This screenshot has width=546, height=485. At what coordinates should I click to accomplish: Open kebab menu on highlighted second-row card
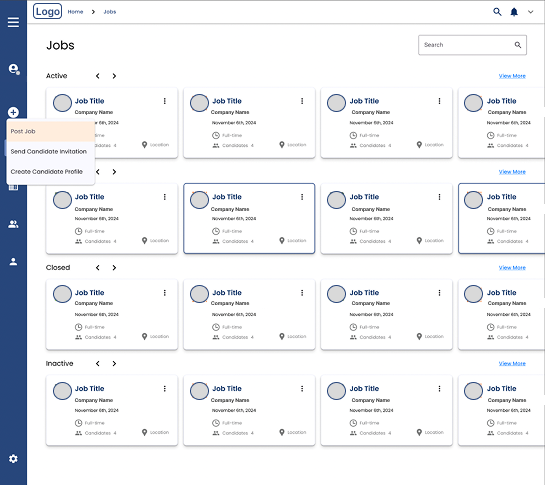pyautogui.click(x=302, y=197)
